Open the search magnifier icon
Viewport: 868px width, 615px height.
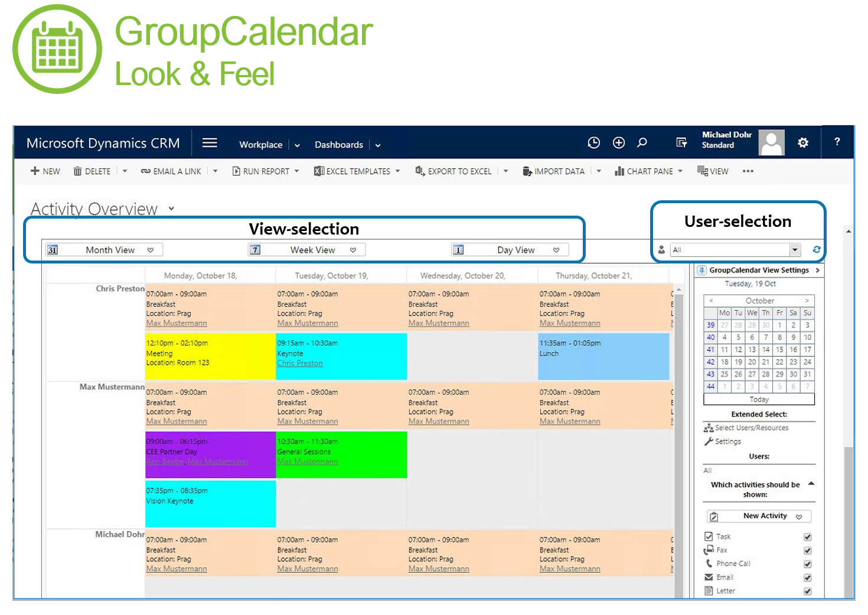[642, 143]
